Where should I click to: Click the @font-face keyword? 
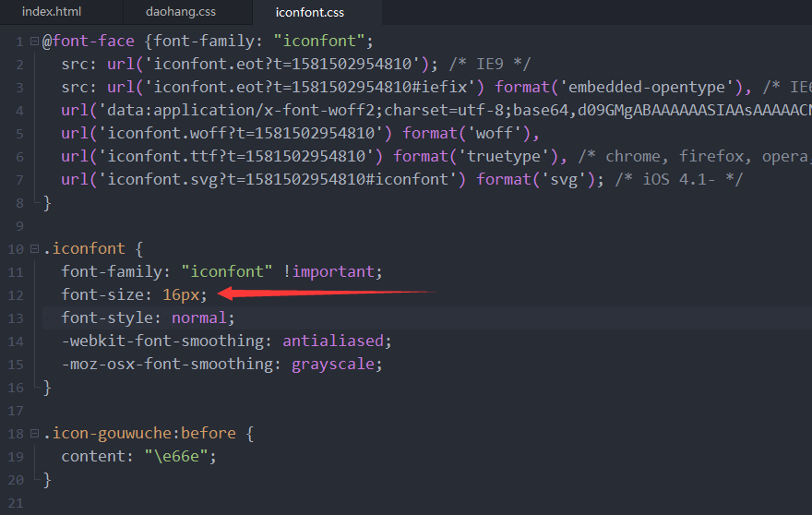(x=88, y=41)
